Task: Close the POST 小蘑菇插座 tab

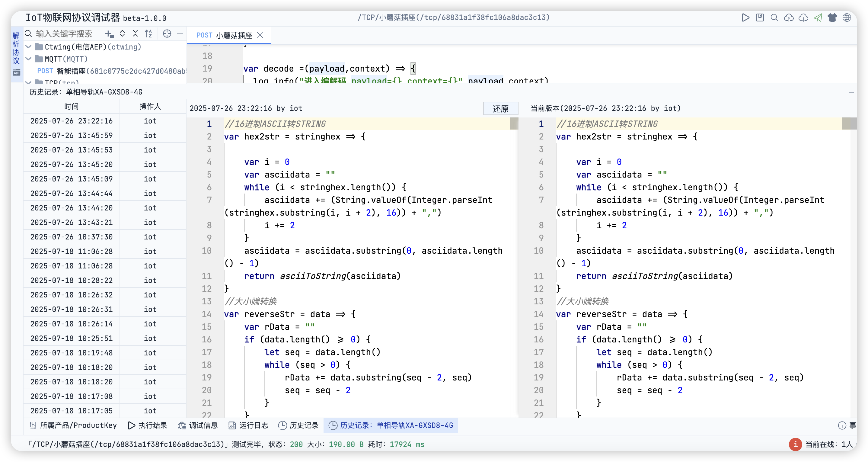Action: [x=260, y=35]
